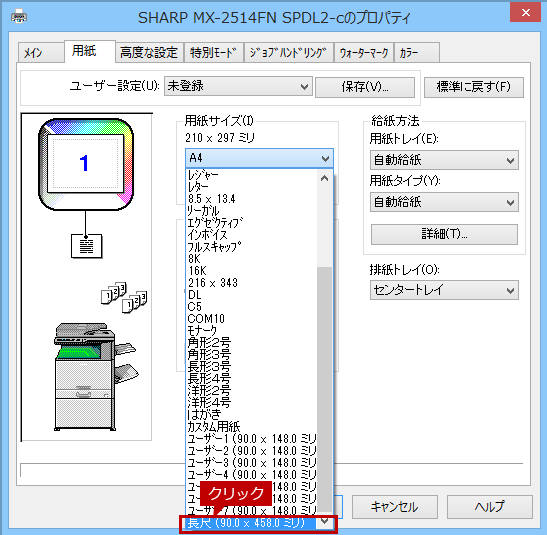Select 216 x 343 paper size
Image resolution: width=547 pixels, height=535 pixels.
251,282
